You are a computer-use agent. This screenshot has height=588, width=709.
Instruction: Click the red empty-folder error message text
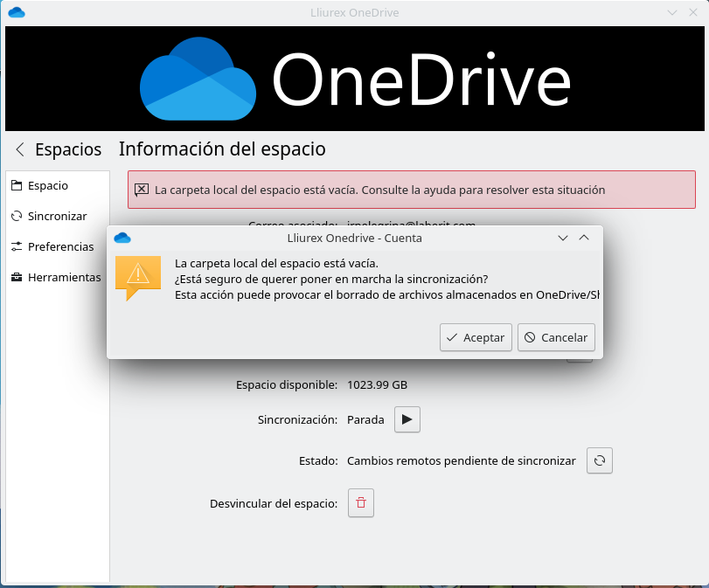[x=379, y=190]
